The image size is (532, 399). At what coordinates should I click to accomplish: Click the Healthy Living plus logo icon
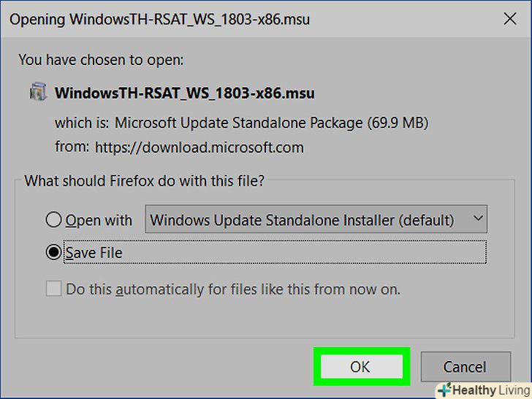pyautogui.click(x=444, y=390)
